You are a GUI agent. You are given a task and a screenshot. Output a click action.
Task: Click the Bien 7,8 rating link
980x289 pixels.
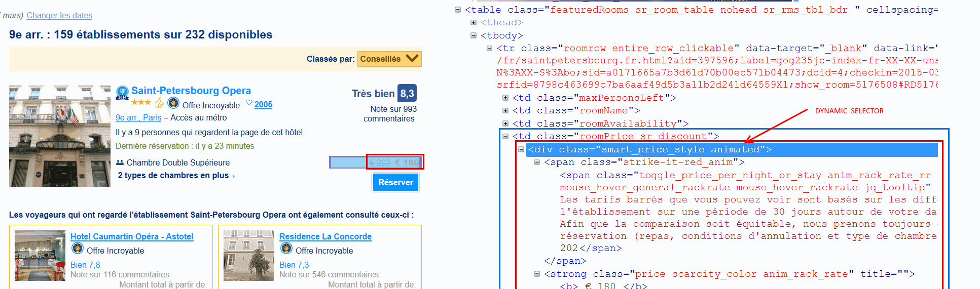tap(85, 265)
